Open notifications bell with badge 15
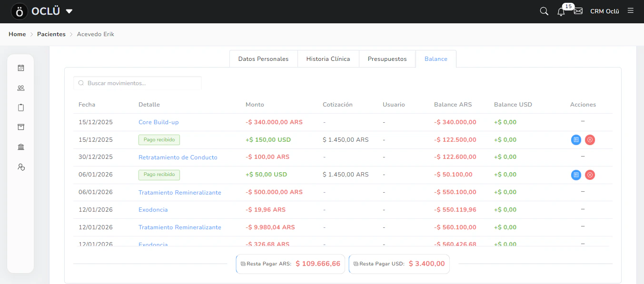The width and height of the screenshot is (644, 284). pos(561,11)
